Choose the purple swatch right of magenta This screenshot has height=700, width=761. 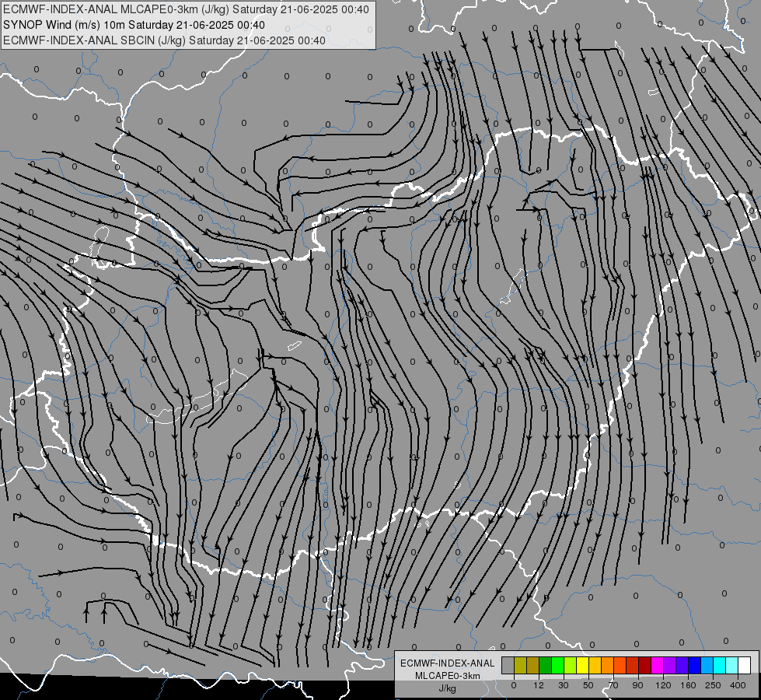(670, 665)
